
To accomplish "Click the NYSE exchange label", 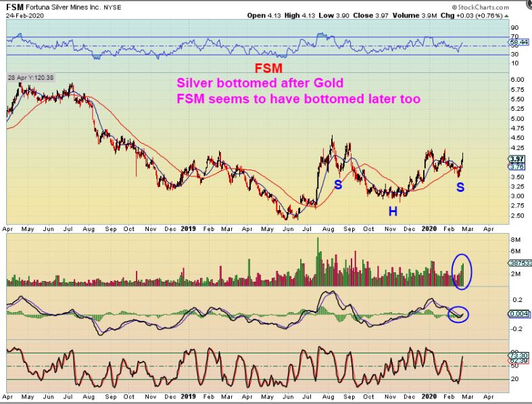I will pos(111,7).
